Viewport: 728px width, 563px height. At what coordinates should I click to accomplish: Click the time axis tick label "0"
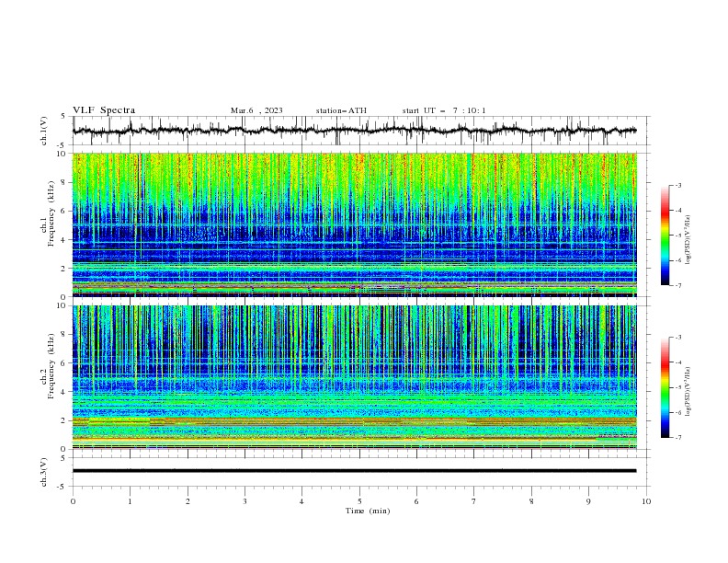point(73,501)
